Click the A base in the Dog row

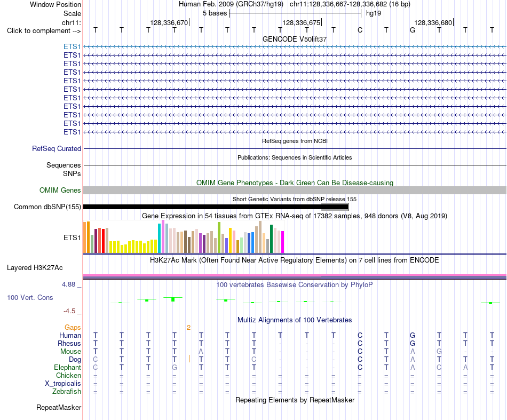pyautogui.click(x=413, y=360)
